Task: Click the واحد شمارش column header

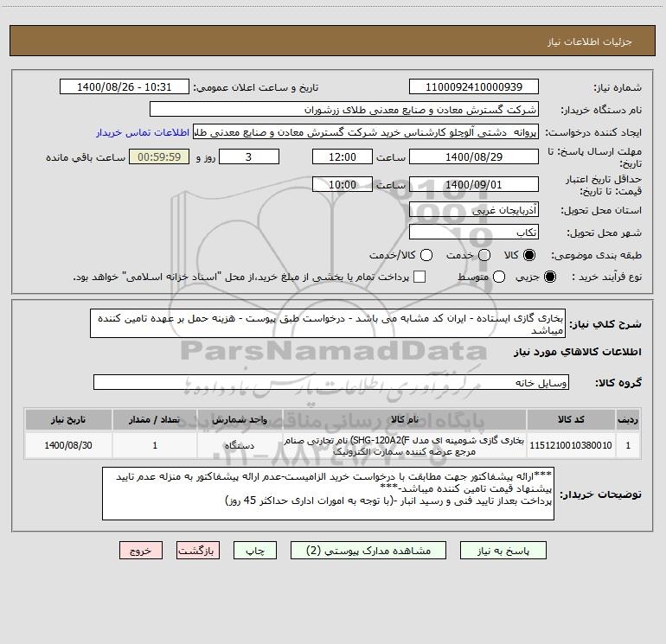Action: point(240,419)
